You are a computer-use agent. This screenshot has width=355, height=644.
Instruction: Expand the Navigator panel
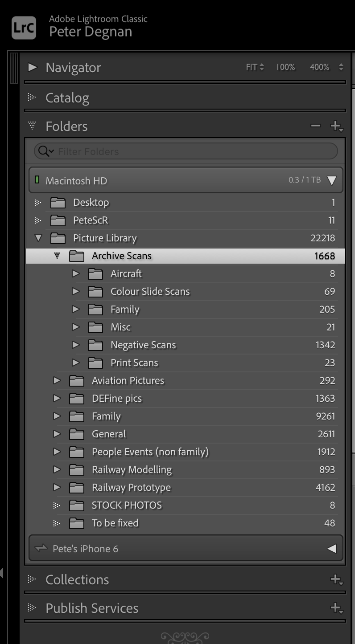tap(33, 67)
